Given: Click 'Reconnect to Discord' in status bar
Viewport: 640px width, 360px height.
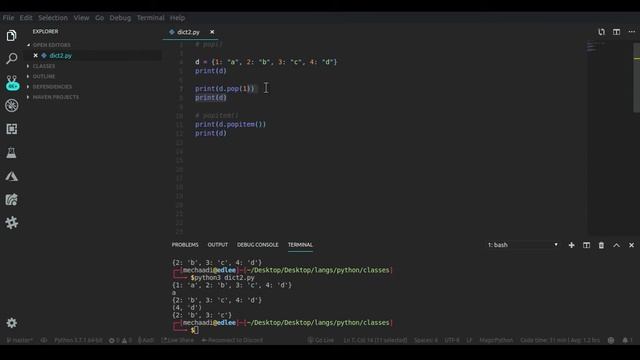Looking at the screenshot, I should point(232,340).
